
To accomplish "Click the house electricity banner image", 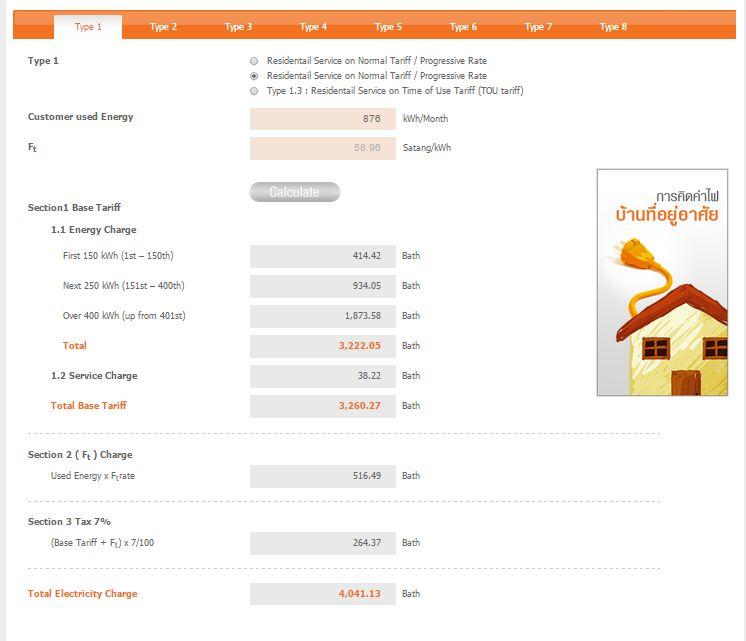I will [x=662, y=282].
